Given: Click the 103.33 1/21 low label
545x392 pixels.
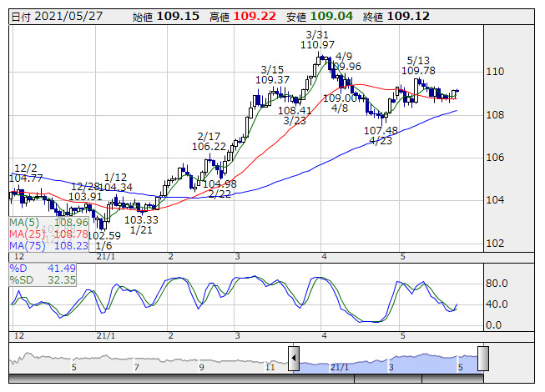Looking at the screenshot, I should pyautogui.click(x=141, y=224).
